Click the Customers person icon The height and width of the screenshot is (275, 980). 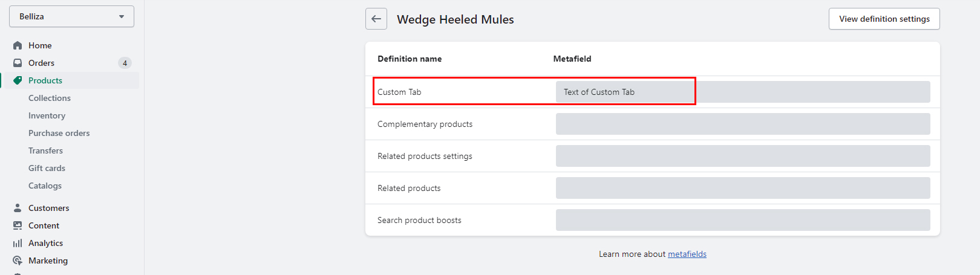[x=18, y=208]
